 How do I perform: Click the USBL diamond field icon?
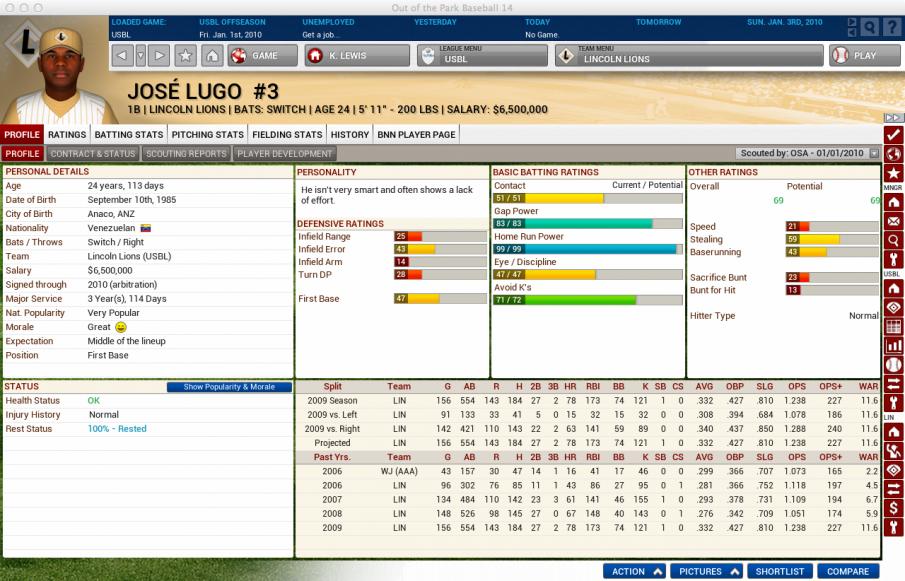click(x=893, y=307)
